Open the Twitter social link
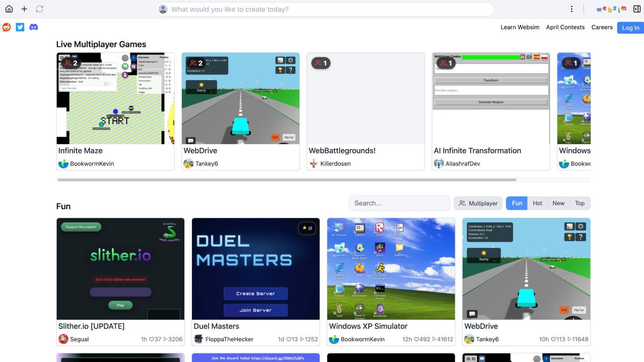 pos(20,27)
